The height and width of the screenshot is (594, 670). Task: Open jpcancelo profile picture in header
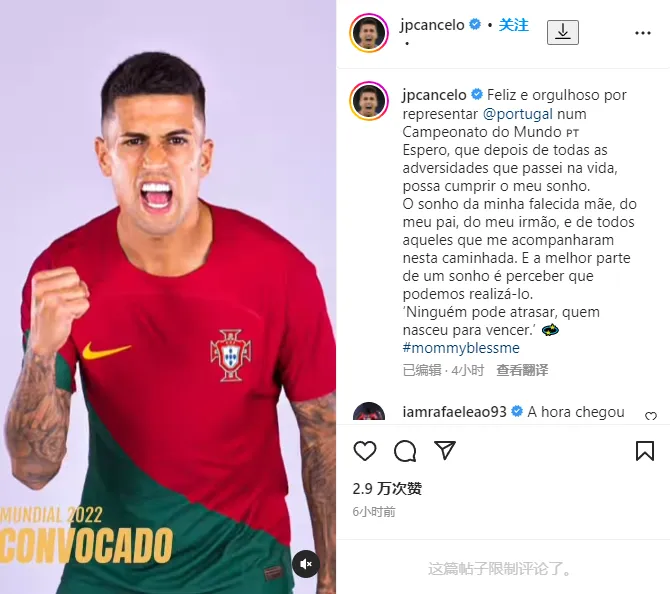[x=369, y=33]
